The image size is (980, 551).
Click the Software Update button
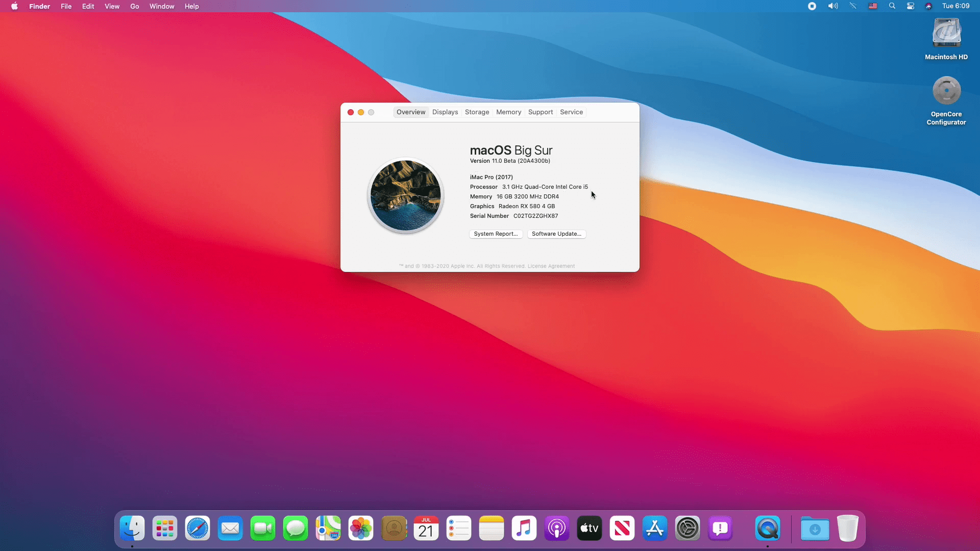click(556, 234)
